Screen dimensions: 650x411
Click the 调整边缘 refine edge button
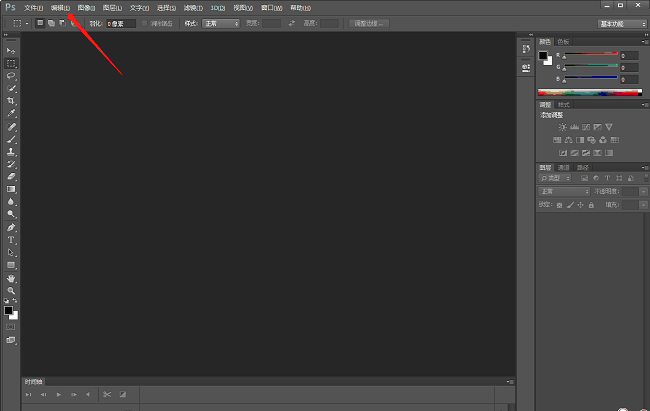click(369, 22)
